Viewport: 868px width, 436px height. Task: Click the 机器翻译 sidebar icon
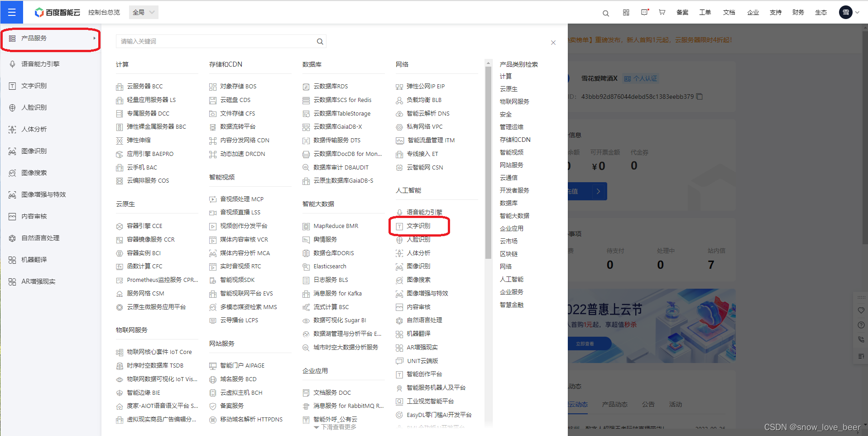pyautogui.click(x=12, y=260)
